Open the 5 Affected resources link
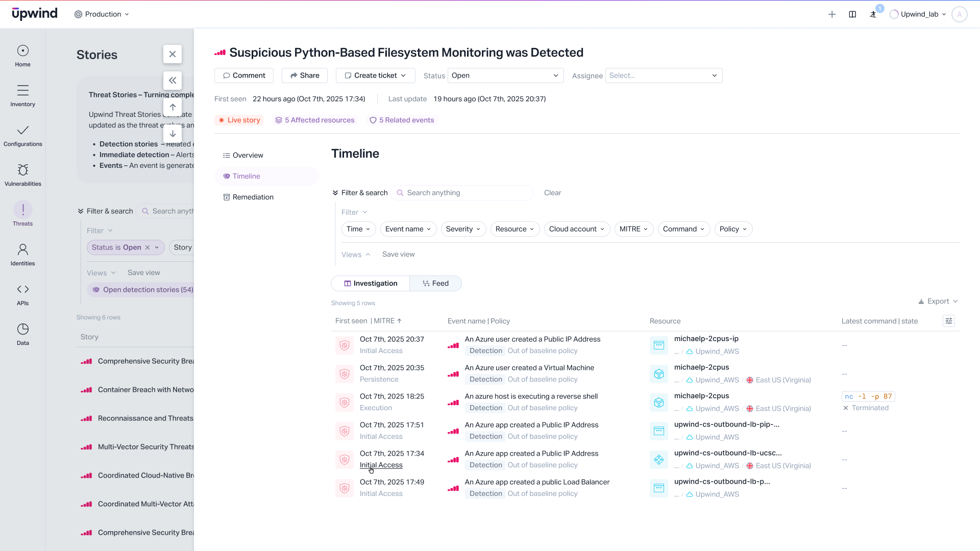This screenshot has width=980, height=551. pos(314,120)
